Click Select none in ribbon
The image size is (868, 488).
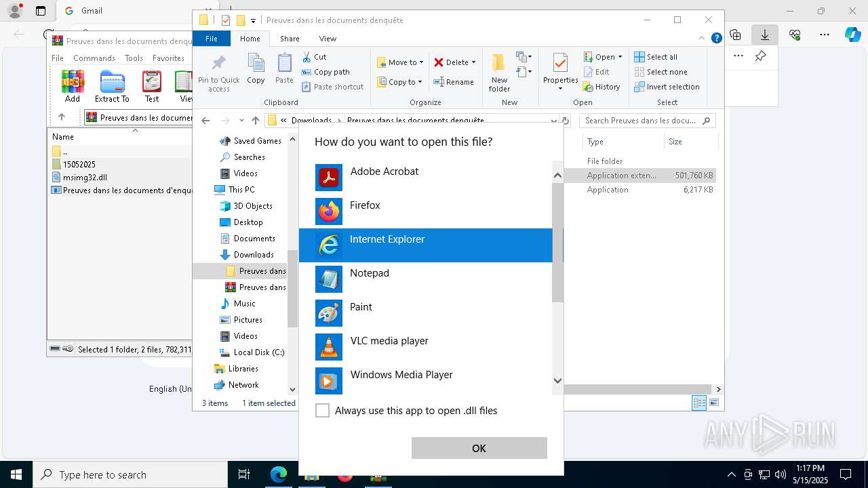(x=660, y=72)
